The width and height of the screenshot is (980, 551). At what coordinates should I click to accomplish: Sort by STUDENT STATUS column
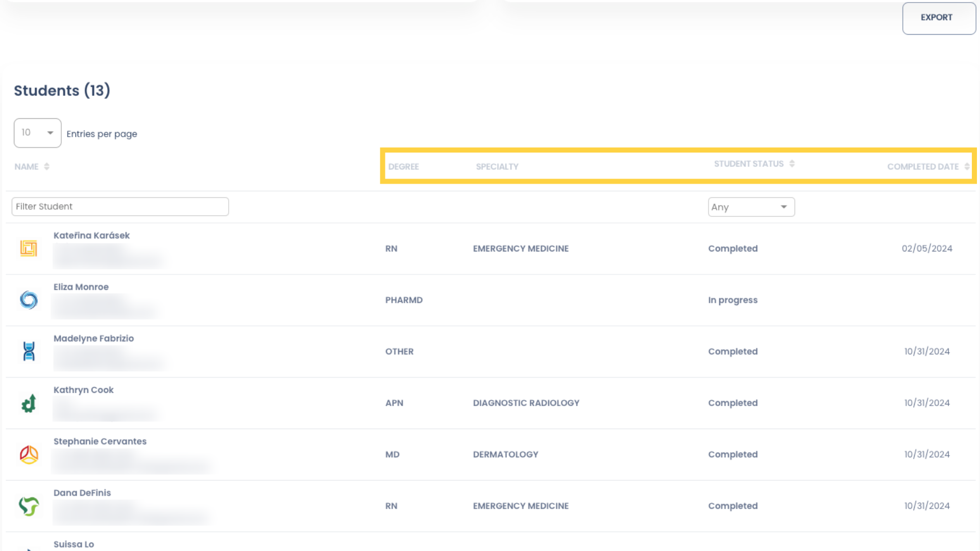pyautogui.click(x=754, y=164)
